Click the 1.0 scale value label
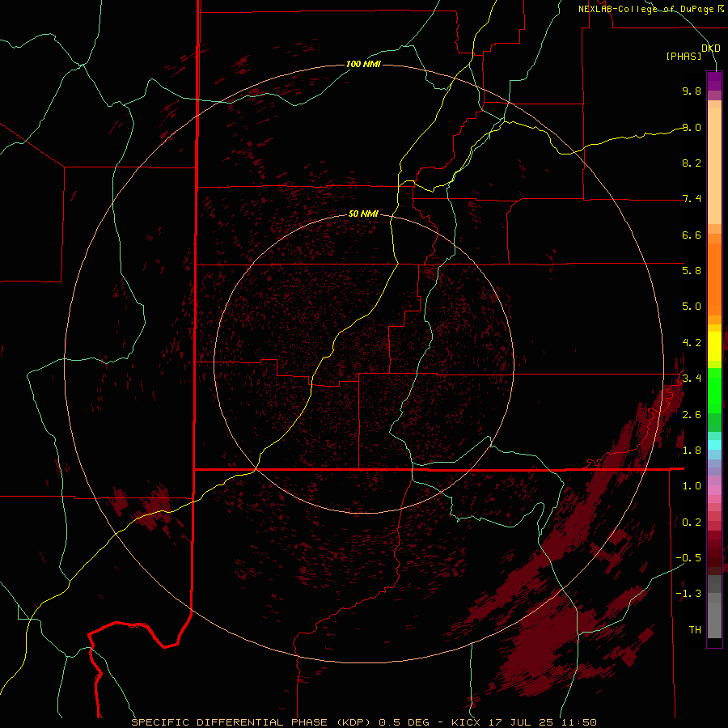Image resolution: width=728 pixels, height=728 pixels. tap(692, 486)
